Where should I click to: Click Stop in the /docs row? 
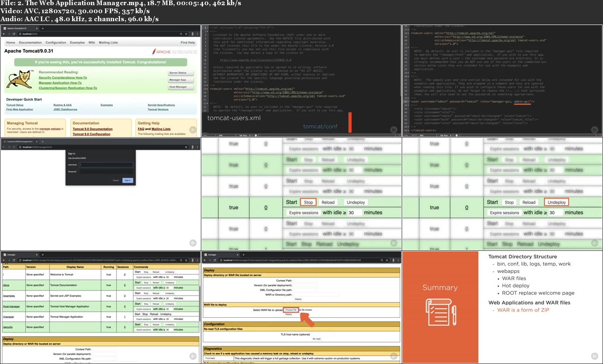click(x=146, y=282)
